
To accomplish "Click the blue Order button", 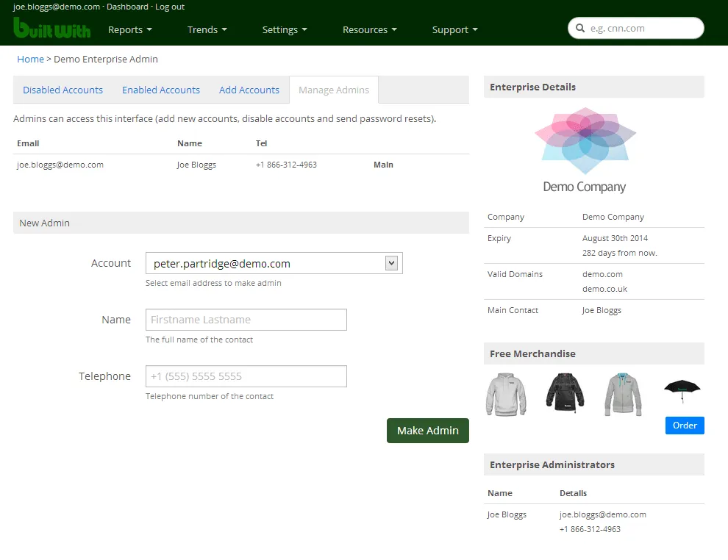I will [x=685, y=426].
